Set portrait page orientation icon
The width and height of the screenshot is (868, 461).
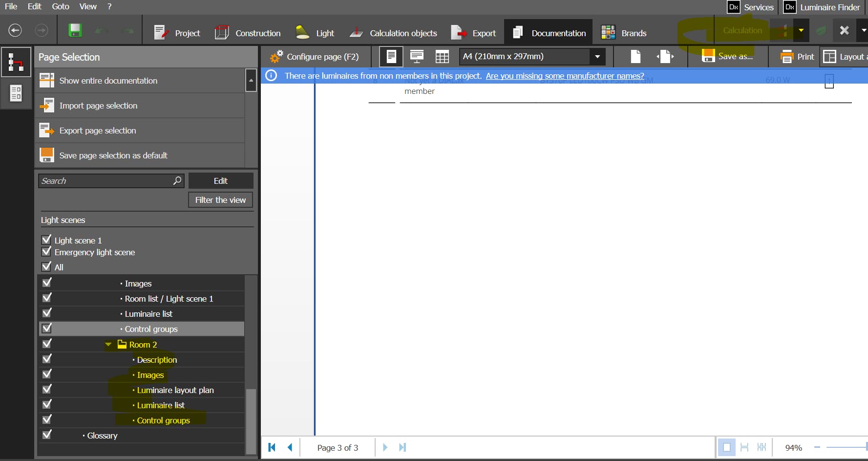coord(635,57)
